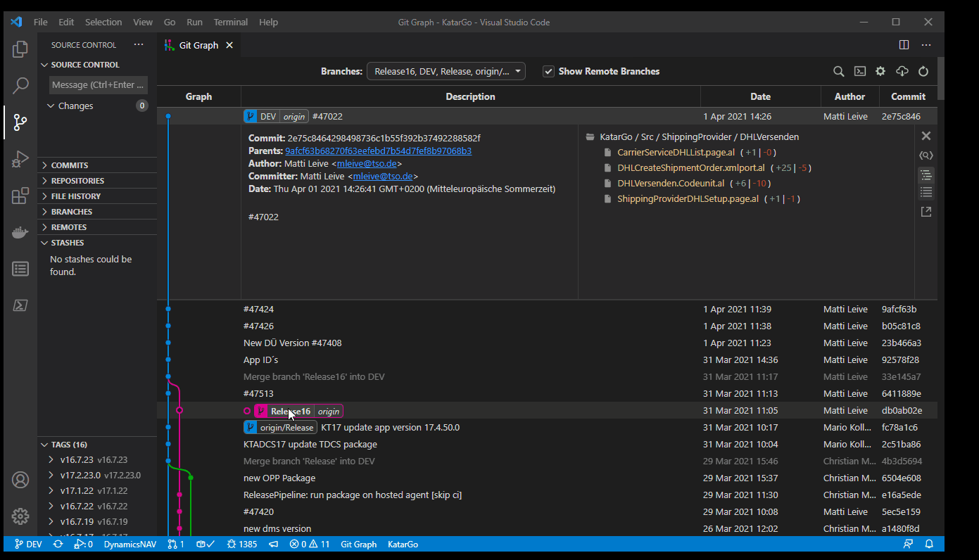Open the Manage gear in the activity bar

pos(20,516)
